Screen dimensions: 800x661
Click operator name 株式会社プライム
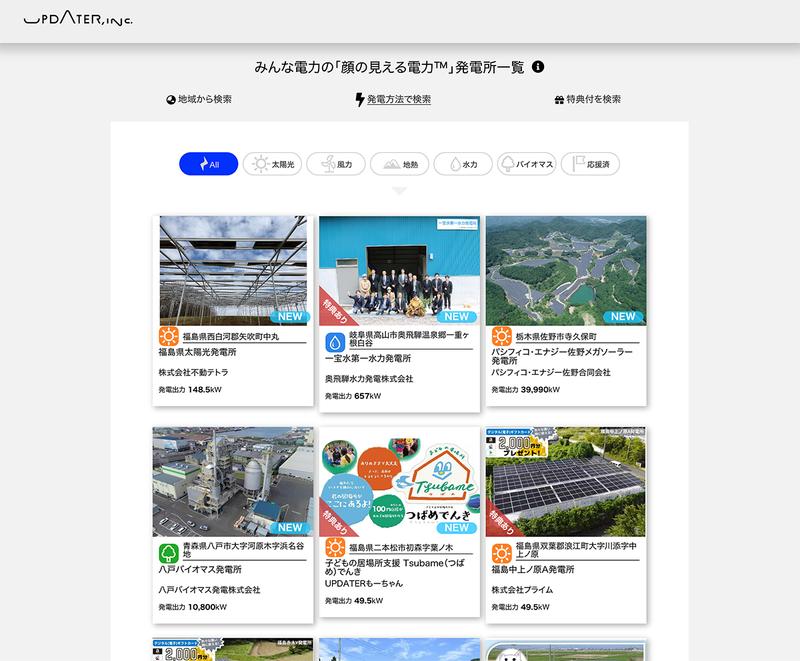[522, 590]
